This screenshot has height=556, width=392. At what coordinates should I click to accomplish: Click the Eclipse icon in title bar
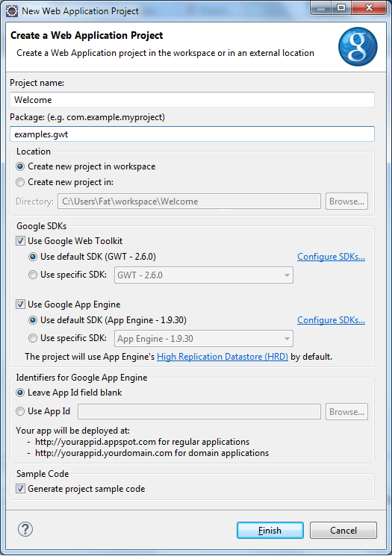[x=12, y=11]
